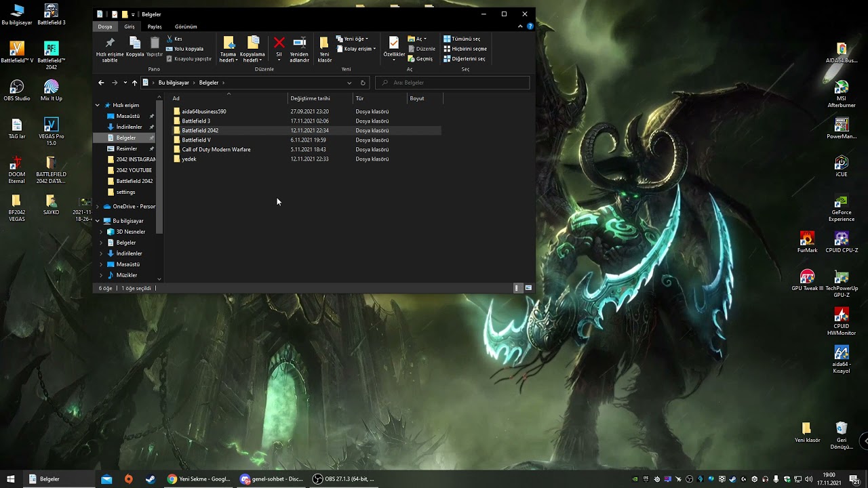
Task: Open address bar history dropdown
Action: click(349, 83)
